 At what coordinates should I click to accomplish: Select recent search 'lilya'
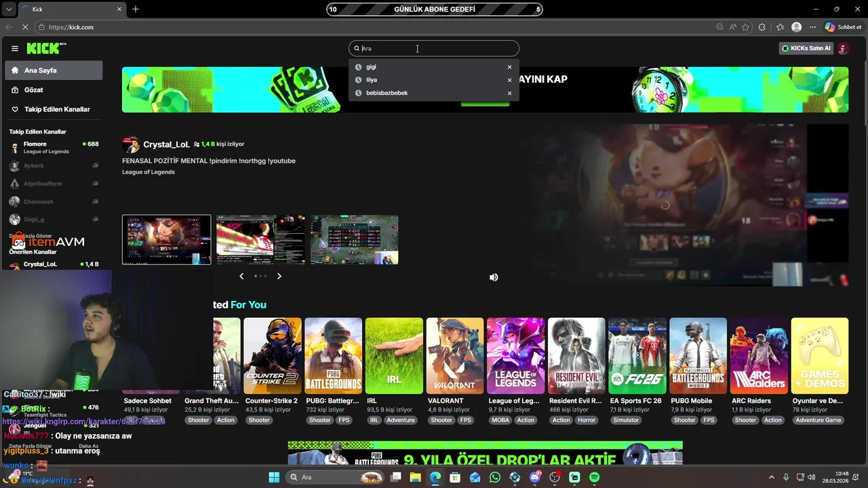(372, 80)
